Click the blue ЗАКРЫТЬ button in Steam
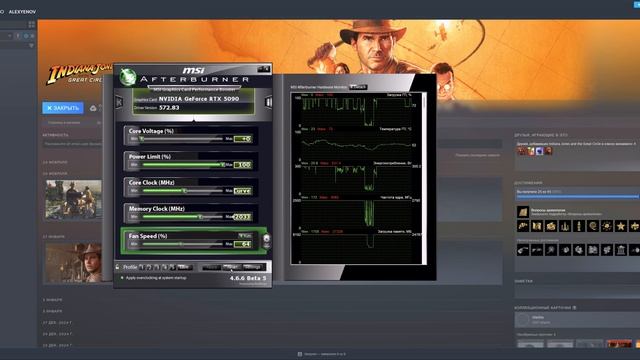Image resolution: width=640 pixels, height=360 pixels. 63,108
